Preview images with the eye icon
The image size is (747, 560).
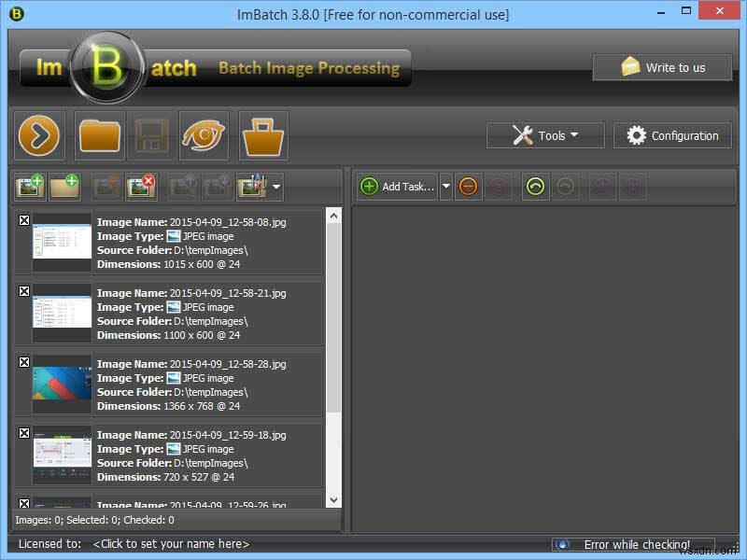tap(204, 135)
